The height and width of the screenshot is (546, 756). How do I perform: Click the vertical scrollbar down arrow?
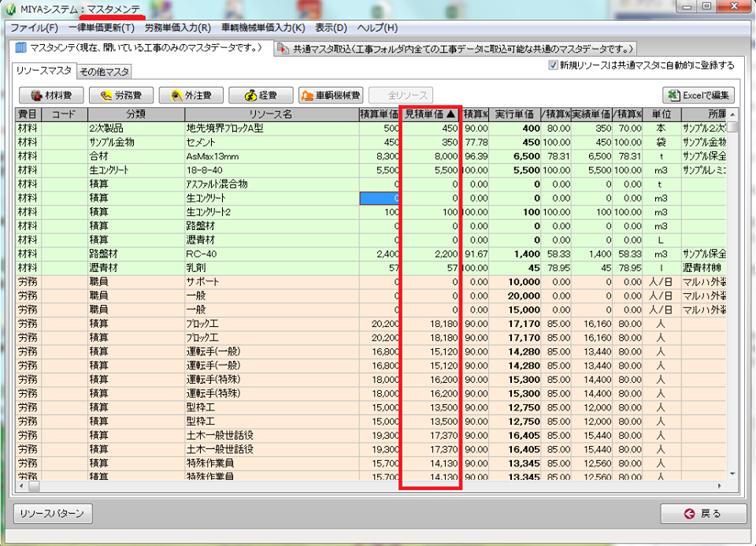(732, 474)
